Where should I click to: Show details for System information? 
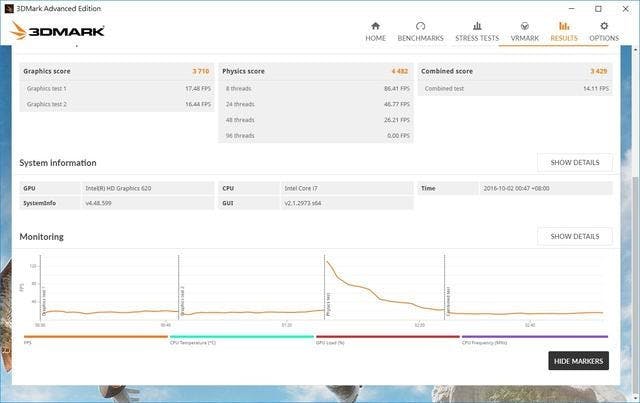tap(575, 162)
